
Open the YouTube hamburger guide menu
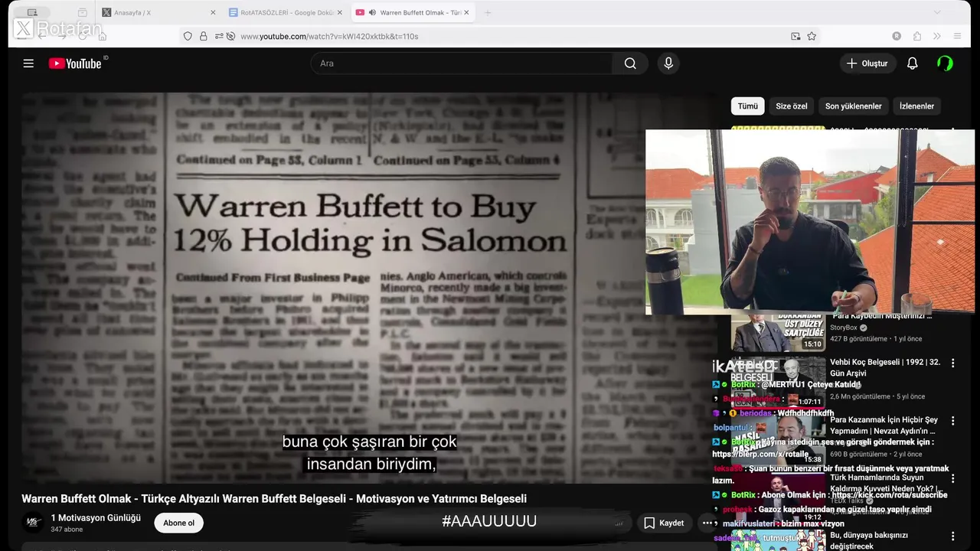(x=28, y=64)
